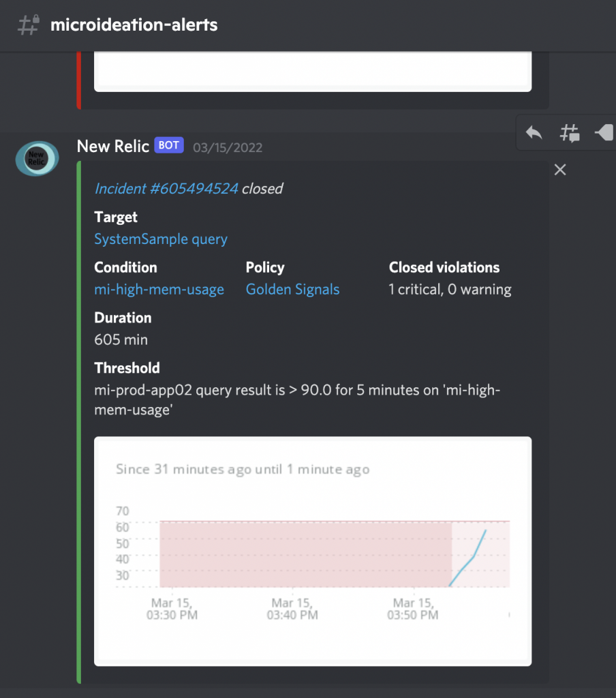The height and width of the screenshot is (698, 616).
Task: Click the 'Target' field heading
Action: point(116,217)
